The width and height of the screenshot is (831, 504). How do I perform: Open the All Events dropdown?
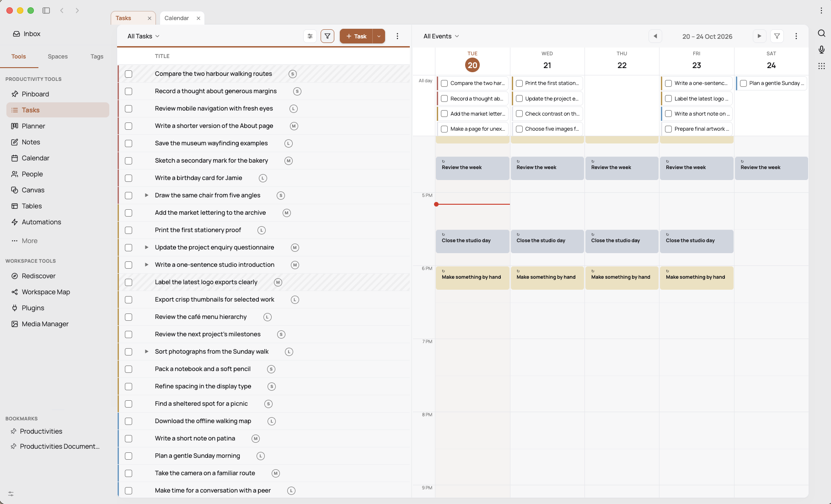[x=441, y=36]
